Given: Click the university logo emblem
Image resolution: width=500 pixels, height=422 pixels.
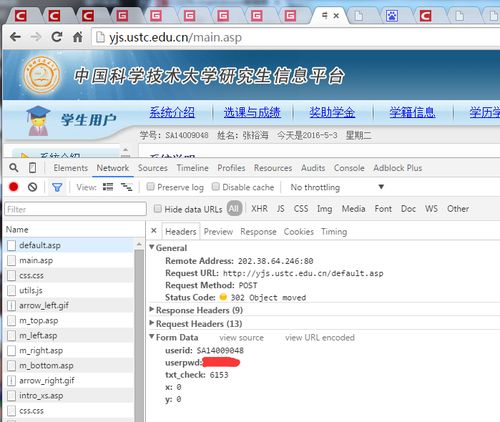Looking at the screenshot, I should 42,75.
